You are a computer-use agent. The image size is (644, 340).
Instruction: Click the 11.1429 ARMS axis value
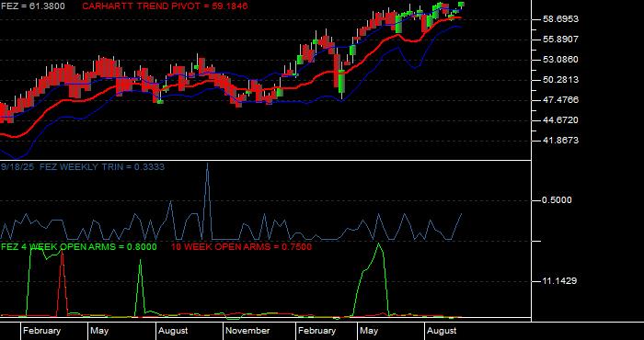(560, 281)
